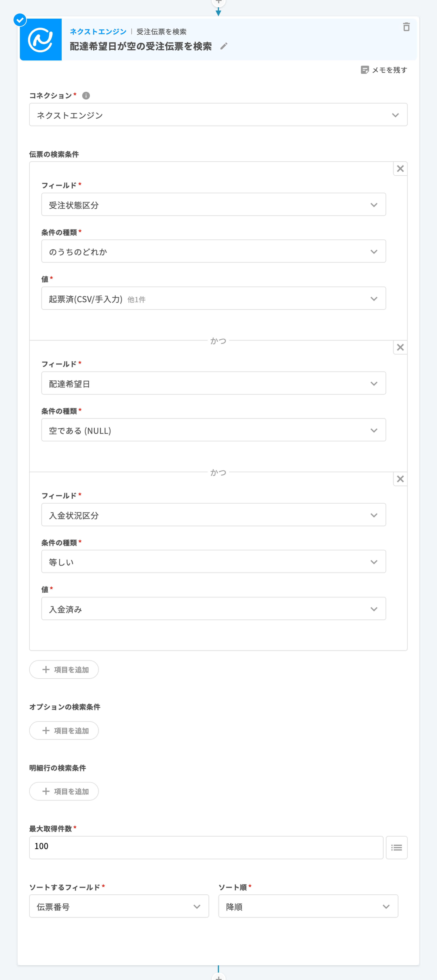Expand the のうちのどれか condition type dropdown
Screen dimensions: 437x980
[x=214, y=252]
